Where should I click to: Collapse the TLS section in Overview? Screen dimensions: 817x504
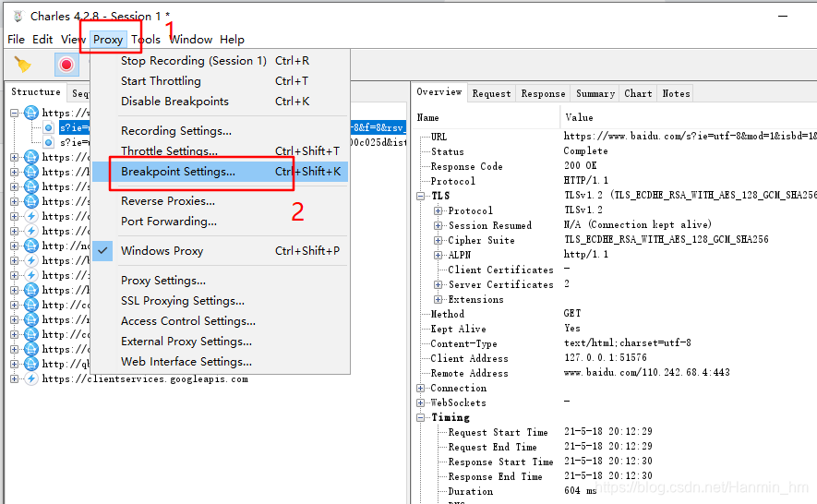[420, 196]
